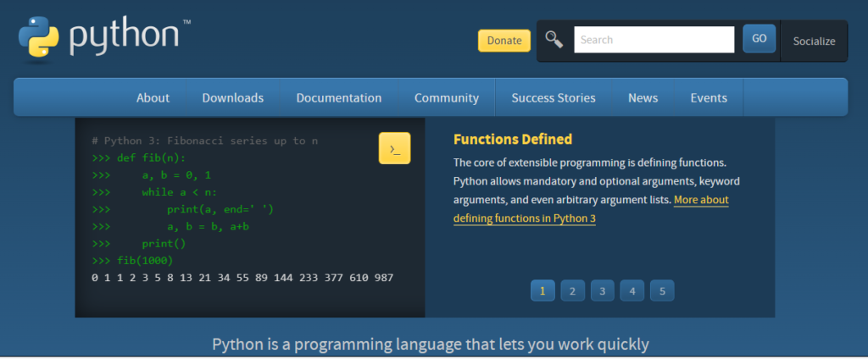Screen dimensions: 868x359
Task: Expand the Community menu
Action: pyautogui.click(x=446, y=97)
